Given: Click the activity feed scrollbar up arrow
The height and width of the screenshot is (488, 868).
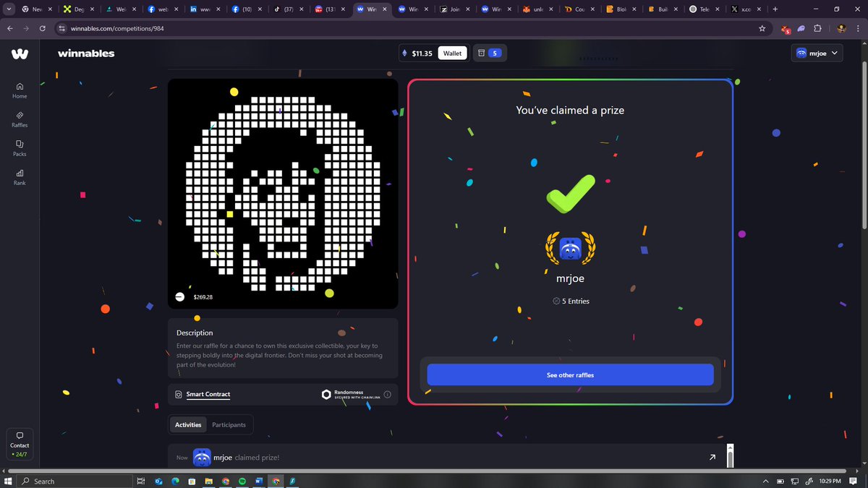Looking at the screenshot, I should pos(731,448).
